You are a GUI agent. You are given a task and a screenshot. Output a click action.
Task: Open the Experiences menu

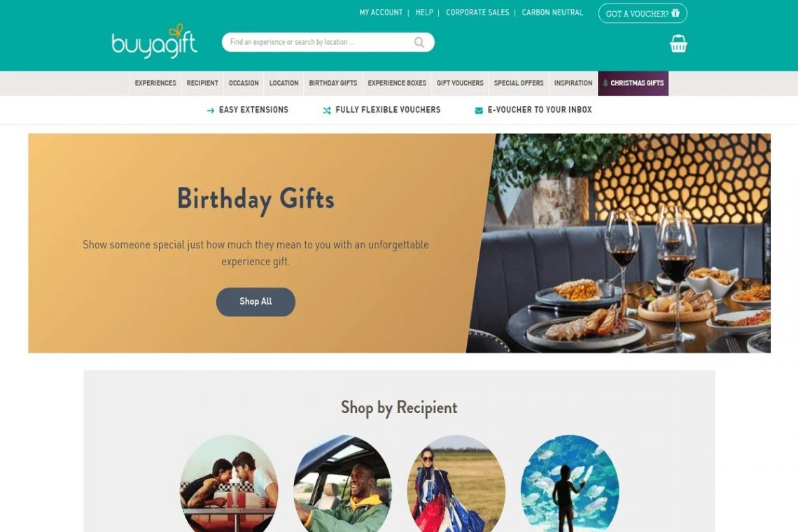pyautogui.click(x=155, y=83)
